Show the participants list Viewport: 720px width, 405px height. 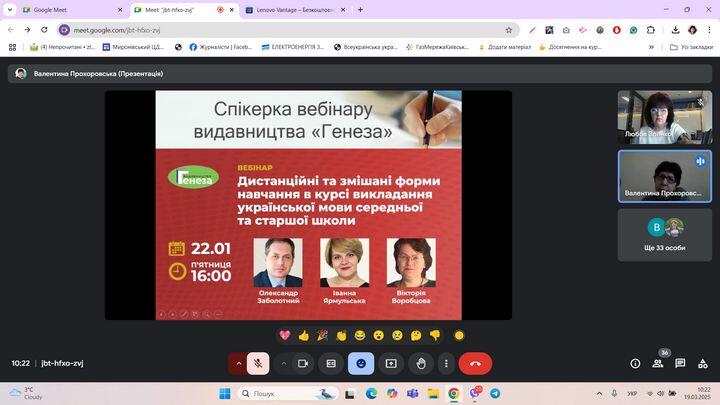658,363
